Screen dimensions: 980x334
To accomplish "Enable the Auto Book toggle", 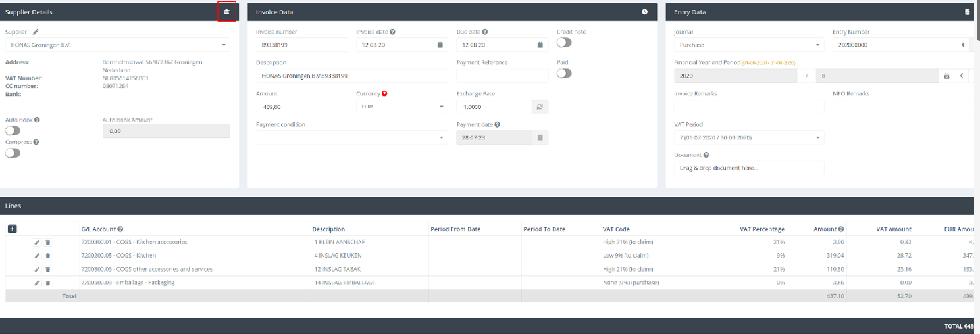I will [x=13, y=131].
